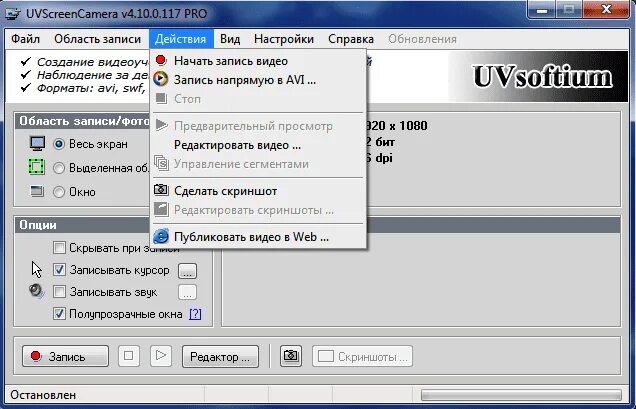The height and width of the screenshot is (409, 636).
Task: Choose Сделать скриншот menu entry
Action: click(258, 191)
